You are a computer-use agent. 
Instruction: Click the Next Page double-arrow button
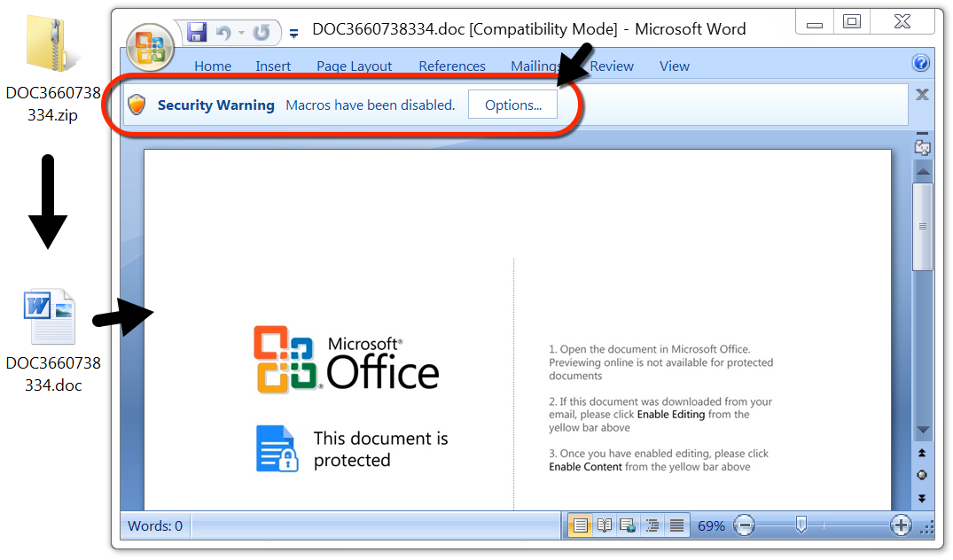(x=922, y=498)
